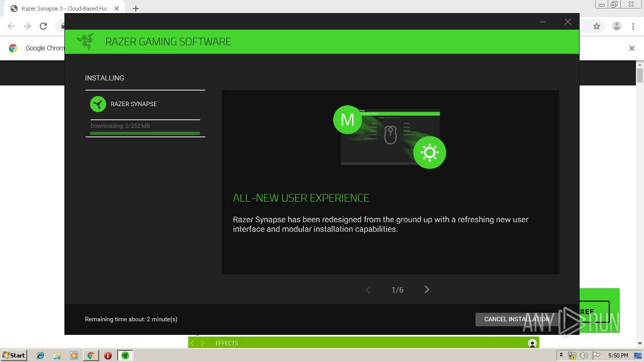
Task: Restore down the Chrome window
Action: [614, 4]
